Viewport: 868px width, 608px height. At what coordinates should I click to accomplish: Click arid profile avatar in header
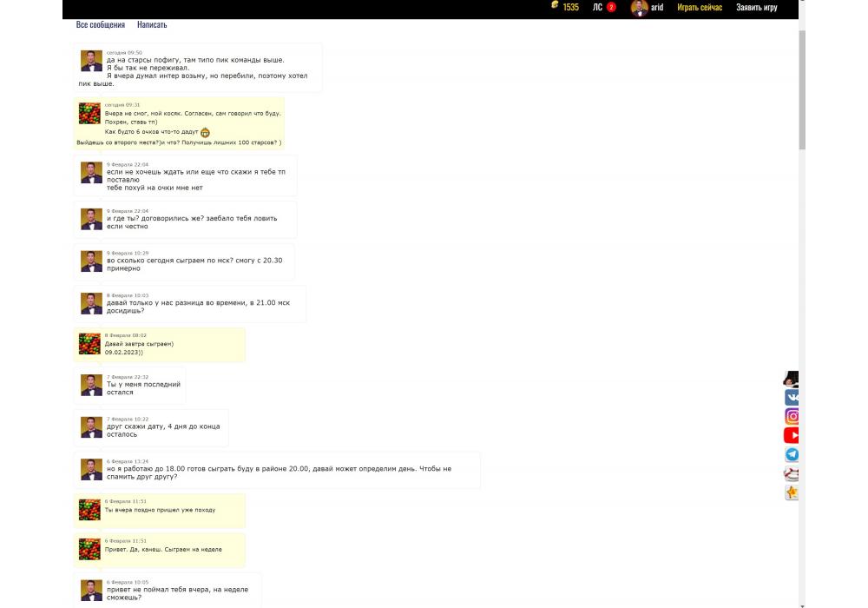click(640, 8)
